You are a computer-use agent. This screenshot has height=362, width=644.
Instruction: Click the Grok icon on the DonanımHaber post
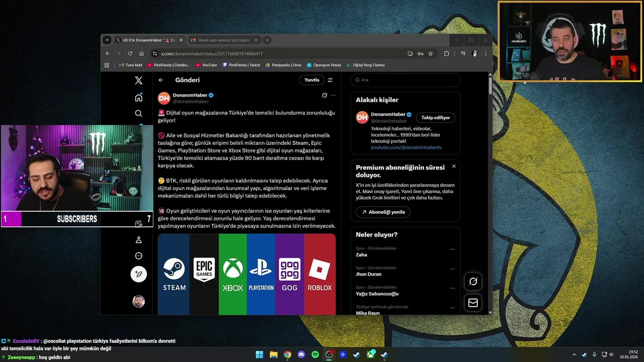325,95
